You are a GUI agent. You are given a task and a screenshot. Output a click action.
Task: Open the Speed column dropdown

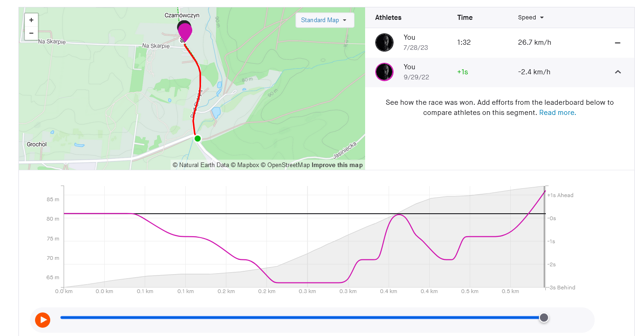(x=531, y=18)
